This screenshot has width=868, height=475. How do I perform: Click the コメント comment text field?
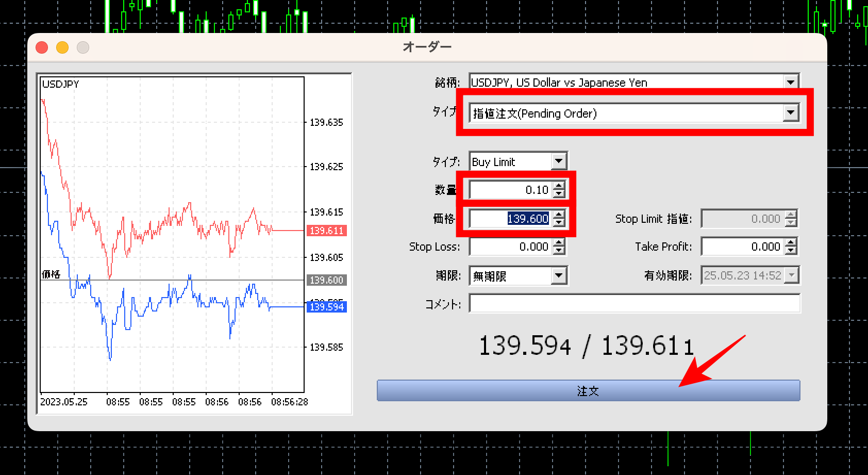coord(634,304)
